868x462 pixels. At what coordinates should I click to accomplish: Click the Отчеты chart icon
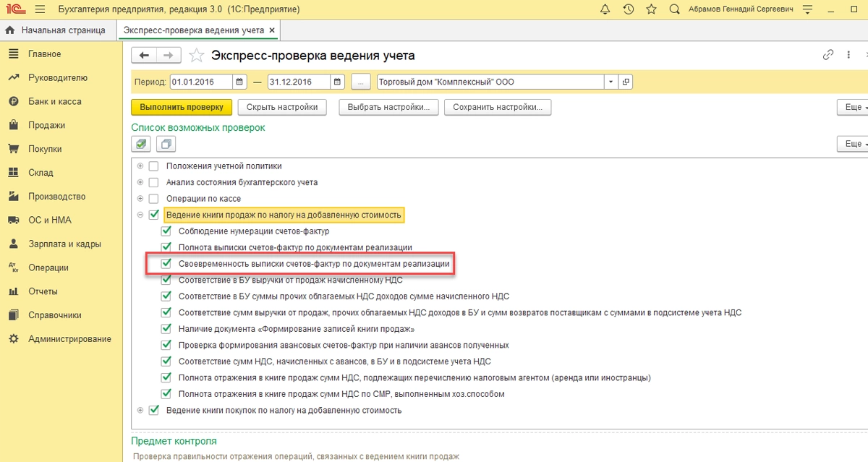(13, 291)
